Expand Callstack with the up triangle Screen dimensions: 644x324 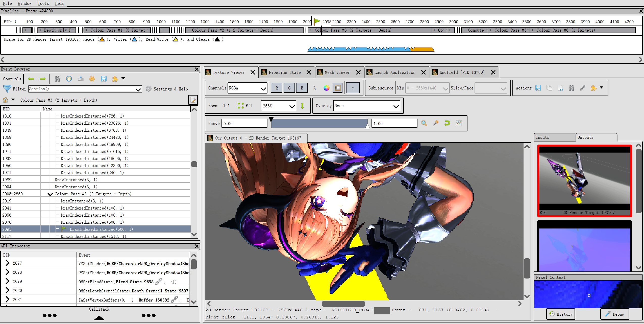(99, 318)
